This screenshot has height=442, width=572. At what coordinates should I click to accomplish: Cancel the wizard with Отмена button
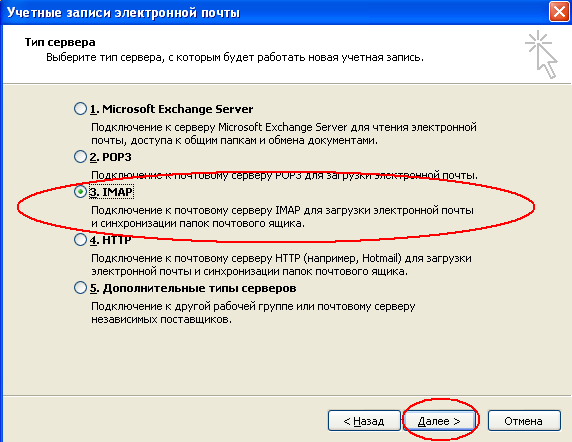524,421
